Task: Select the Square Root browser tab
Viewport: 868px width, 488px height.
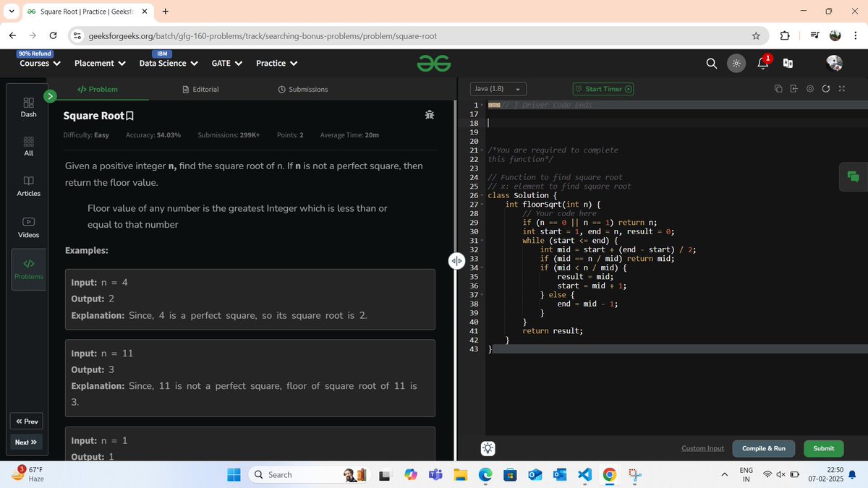Action: 87,12
